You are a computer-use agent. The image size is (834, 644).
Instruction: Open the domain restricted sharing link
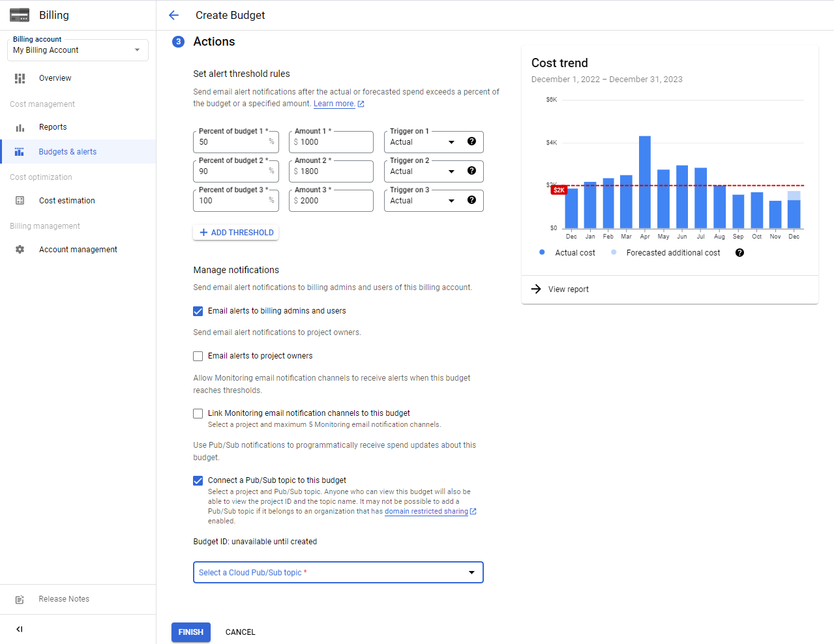pyautogui.click(x=426, y=512)
